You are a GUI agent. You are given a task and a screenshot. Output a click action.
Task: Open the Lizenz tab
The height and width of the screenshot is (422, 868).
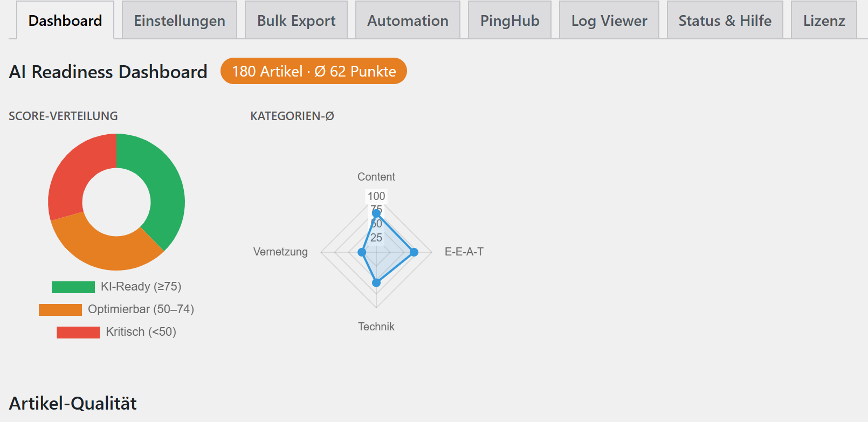(824, 20)
